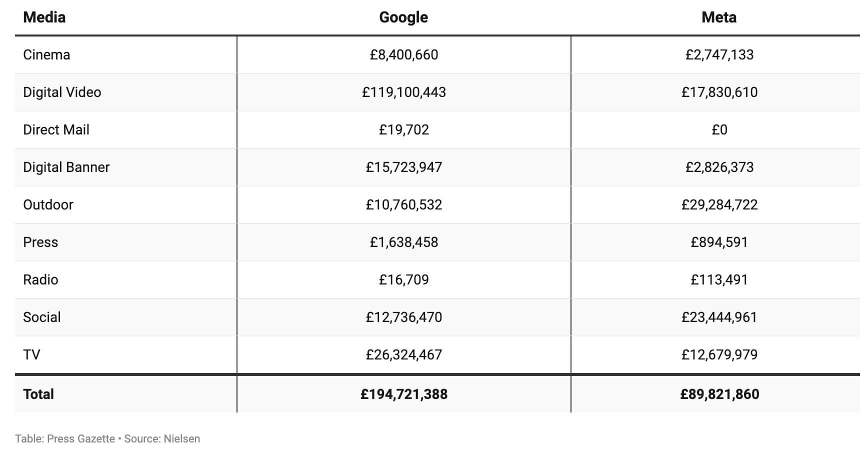Select Google total £194,721,388
Screen dimensions: 868x450
(x=404, y=394)
